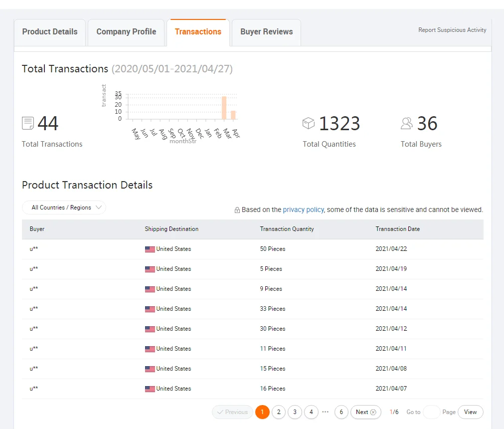Expand the All Countries / Regions dropdown
Screen dimensions: 504x429
[x=64, y=208]
